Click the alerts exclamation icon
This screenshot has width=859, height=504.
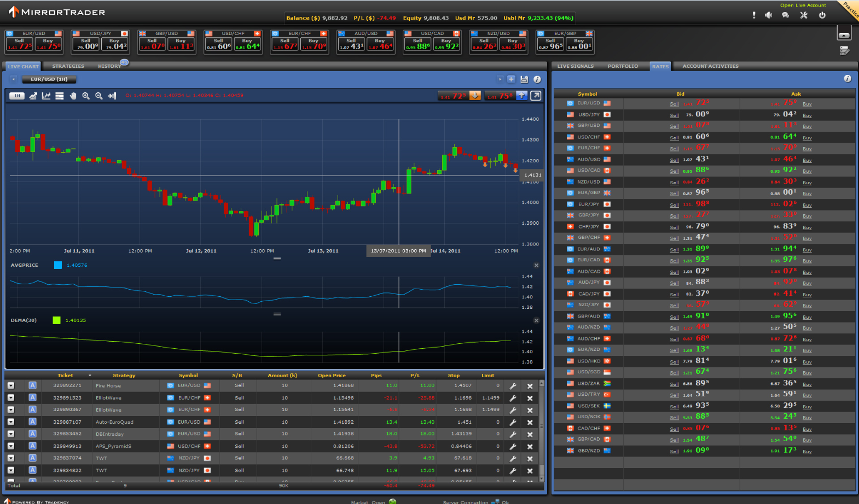click(x=754, y=15)
